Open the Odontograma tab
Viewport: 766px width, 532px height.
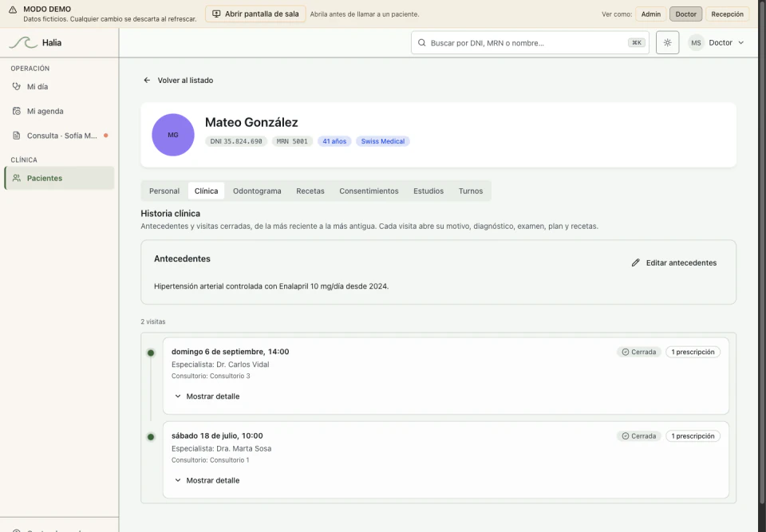pos(257,191)
